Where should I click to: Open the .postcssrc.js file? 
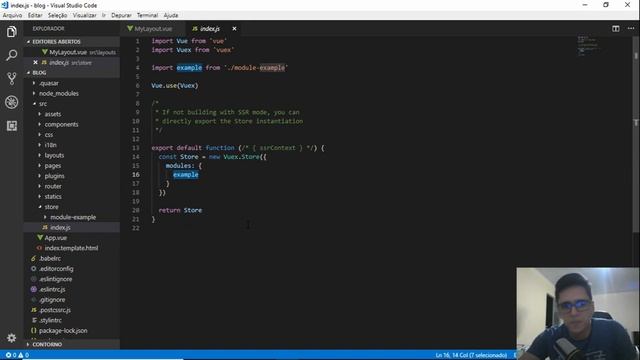point(72,310)
